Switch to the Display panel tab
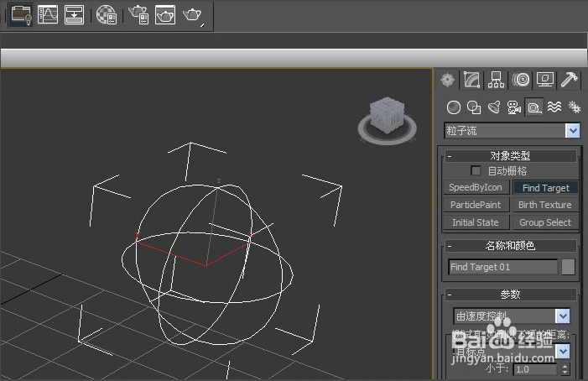This screenshot has height=381, width=588. 545,80
